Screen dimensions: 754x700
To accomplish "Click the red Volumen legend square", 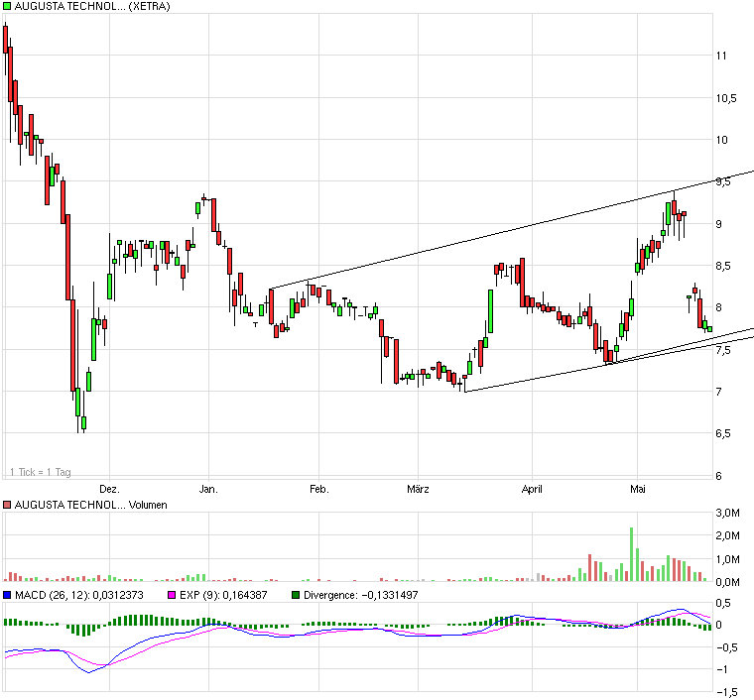I will click(7, 505).
